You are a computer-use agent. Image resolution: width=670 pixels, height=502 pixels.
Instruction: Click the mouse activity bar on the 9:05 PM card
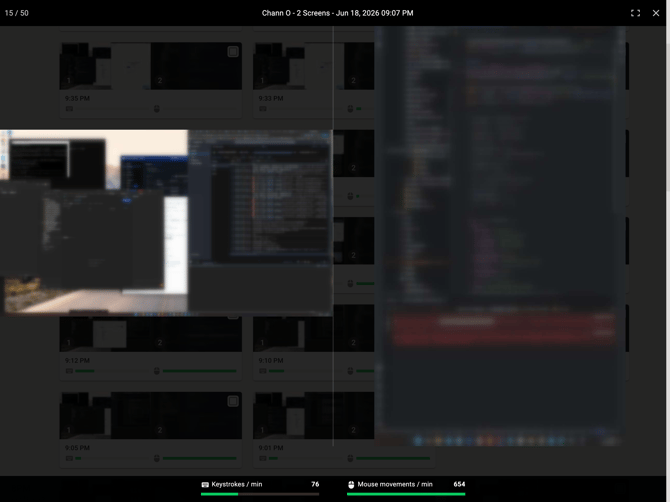[200, 458]
